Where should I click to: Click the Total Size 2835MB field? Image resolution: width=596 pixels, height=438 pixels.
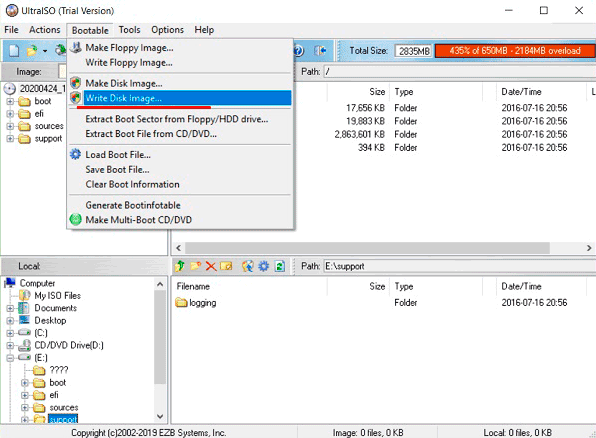pyautogui.click(x=414, y=51)
